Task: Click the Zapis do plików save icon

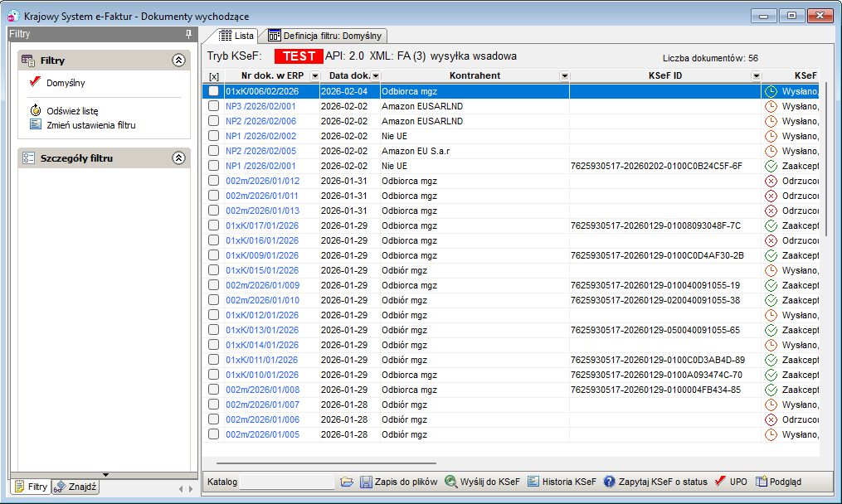Action: tap(366, 482)
